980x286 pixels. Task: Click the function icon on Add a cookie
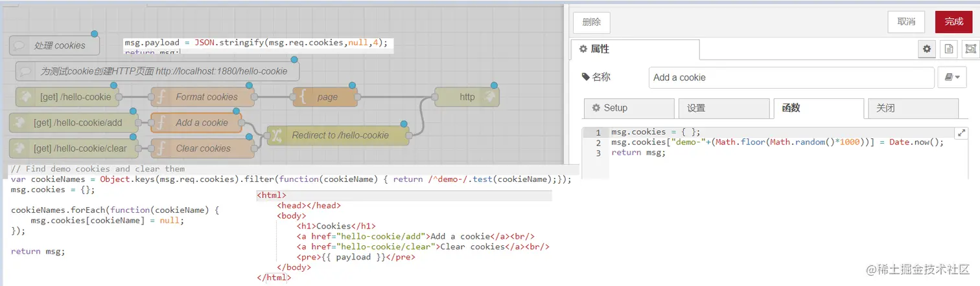pyautogui.click(x=161, y=122)
